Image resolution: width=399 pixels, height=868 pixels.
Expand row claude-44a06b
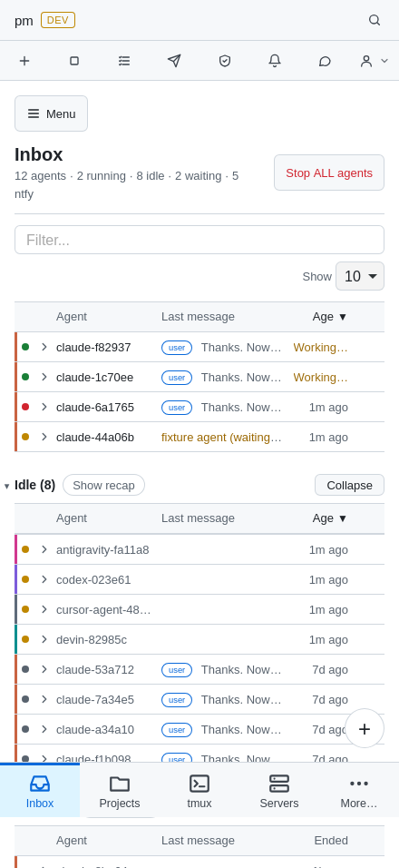[44, 437]
